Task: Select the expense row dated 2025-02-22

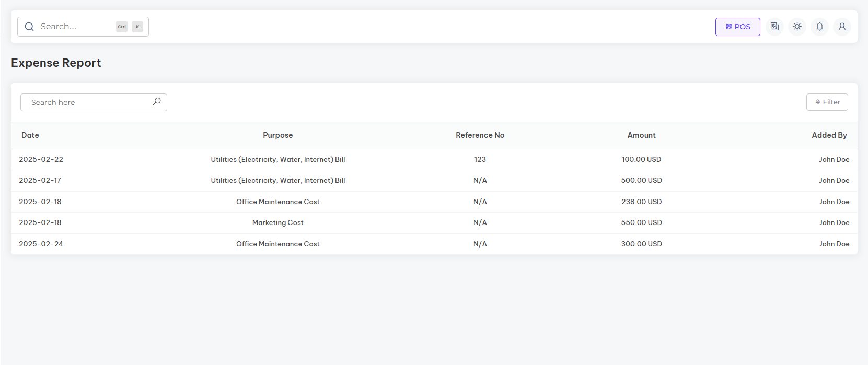Action: (41, 159)
